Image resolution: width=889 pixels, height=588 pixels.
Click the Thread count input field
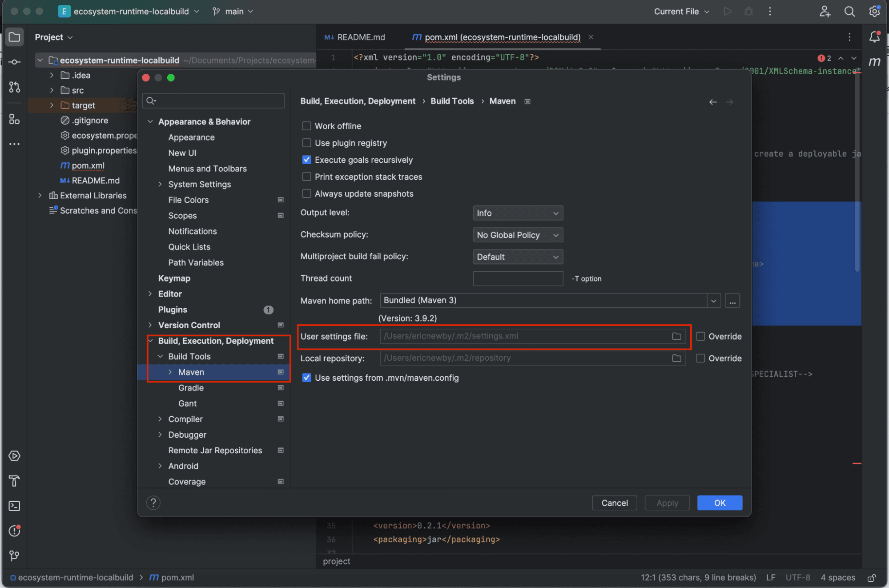518,278
